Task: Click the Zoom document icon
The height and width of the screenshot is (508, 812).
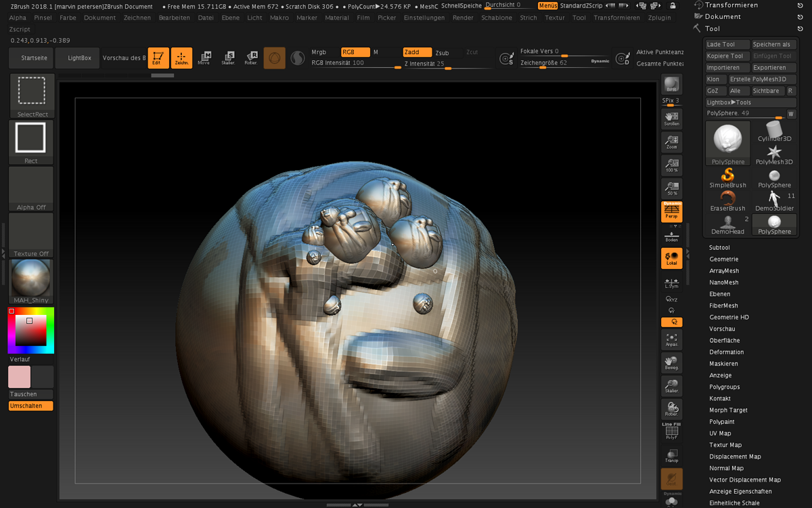Action: click(x=671, y=142)
